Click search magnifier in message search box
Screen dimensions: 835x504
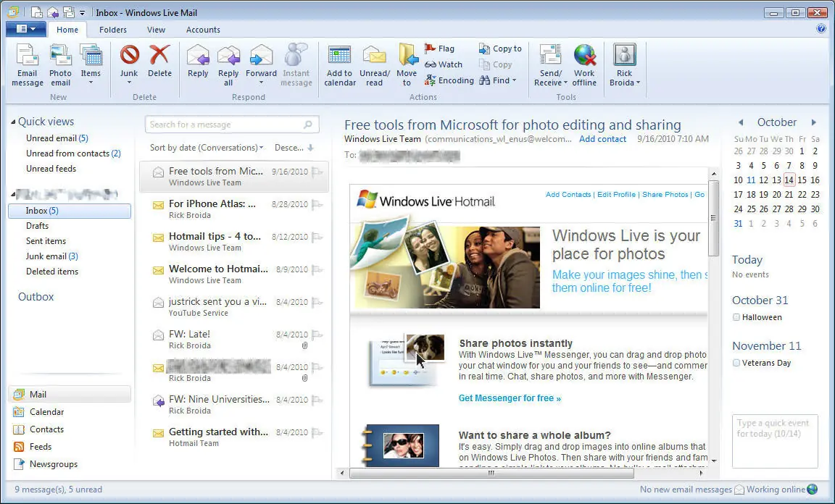[308, 125]
